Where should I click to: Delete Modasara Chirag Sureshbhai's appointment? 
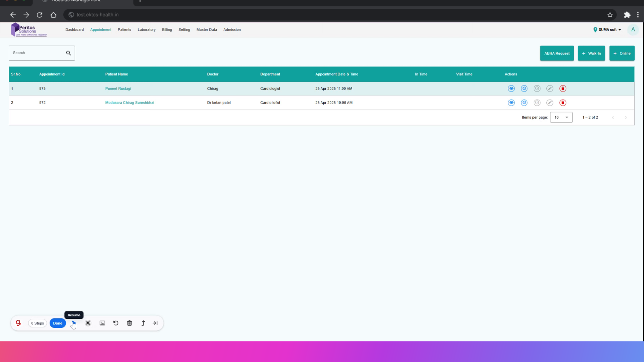562,103
